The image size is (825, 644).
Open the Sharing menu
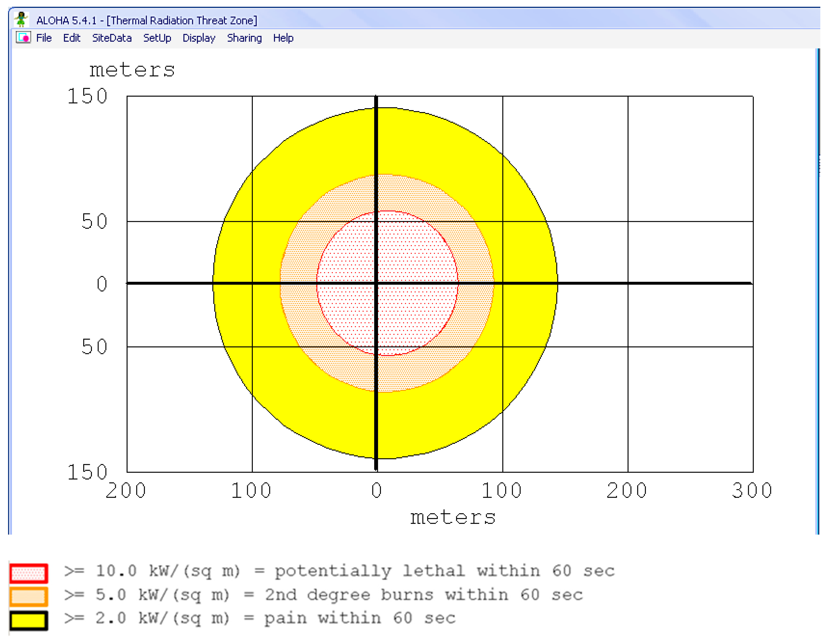click(x=245, y=38)
